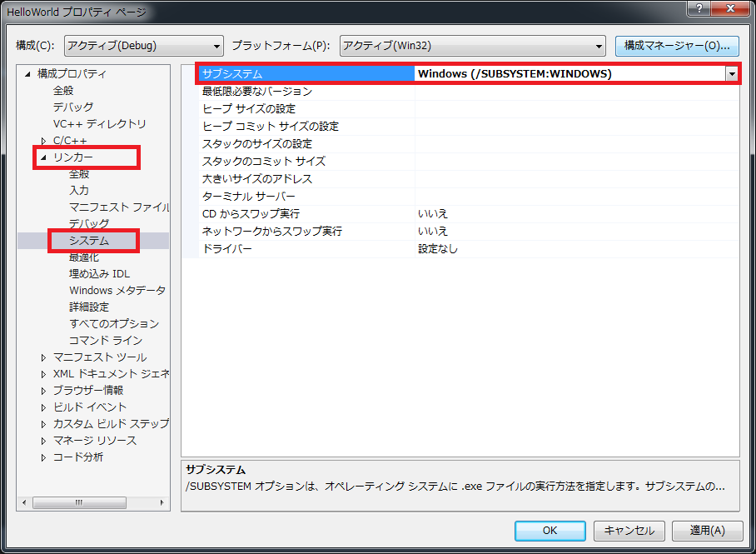The width and height of the screenshot is (756, 554).
Task: Expand the XML ドキュメント ジェネレーター node
Action: click(44, 374)
